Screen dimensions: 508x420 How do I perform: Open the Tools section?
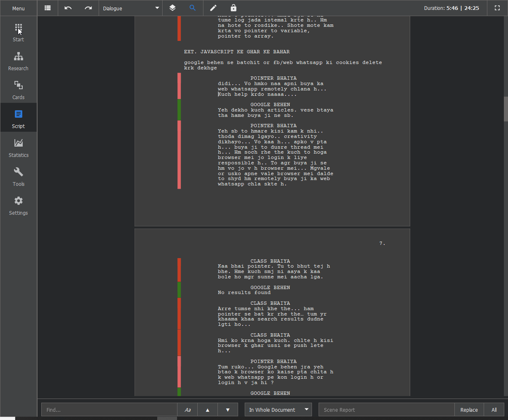18,177
